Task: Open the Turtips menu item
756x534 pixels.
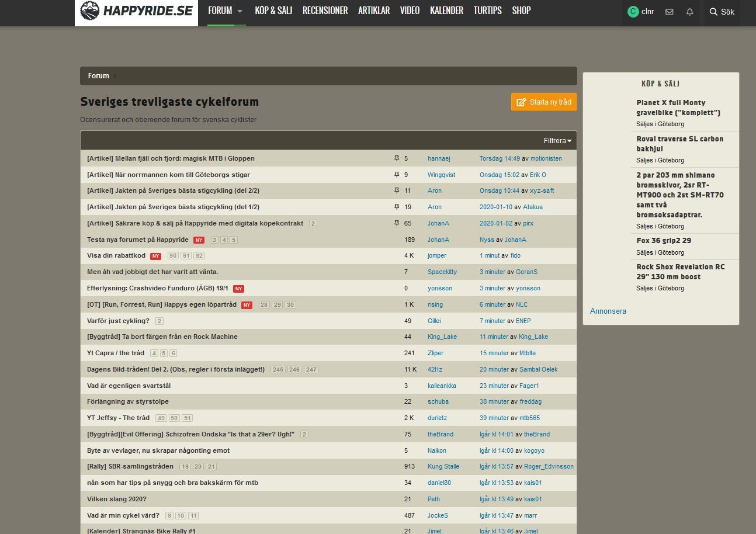Action: 487,11
